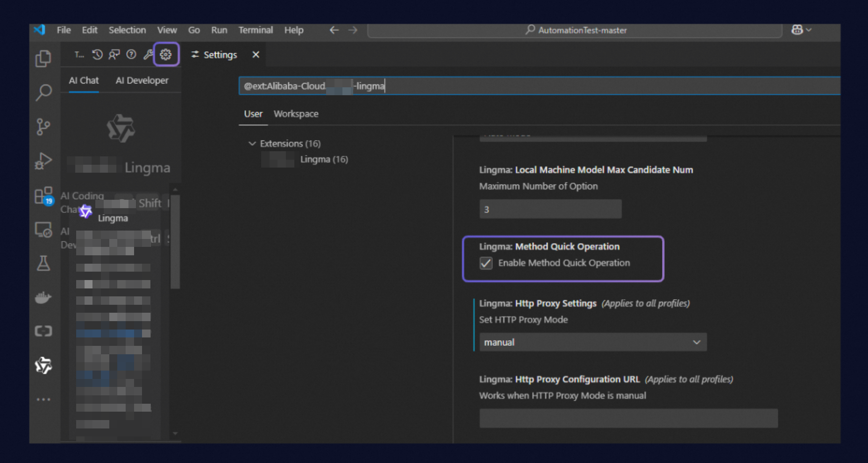868x463 pixels.
Task: Click the VS Code logo icon
Action: point(40,30)
